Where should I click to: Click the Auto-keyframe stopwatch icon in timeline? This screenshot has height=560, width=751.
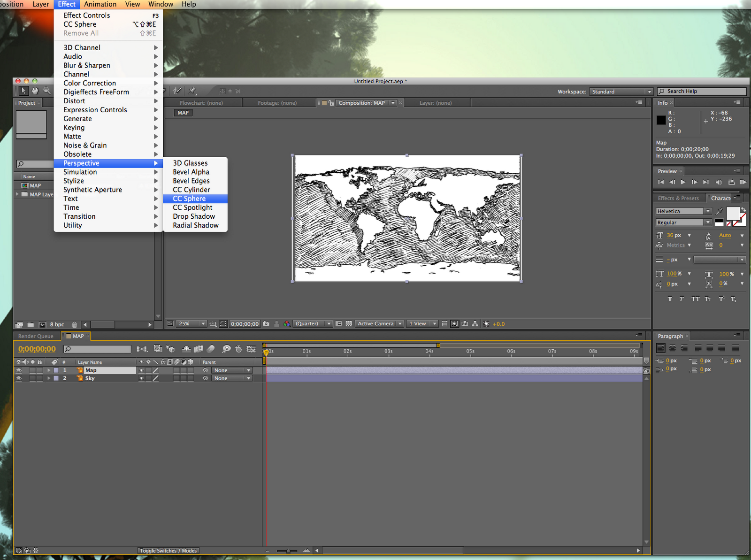238,349
